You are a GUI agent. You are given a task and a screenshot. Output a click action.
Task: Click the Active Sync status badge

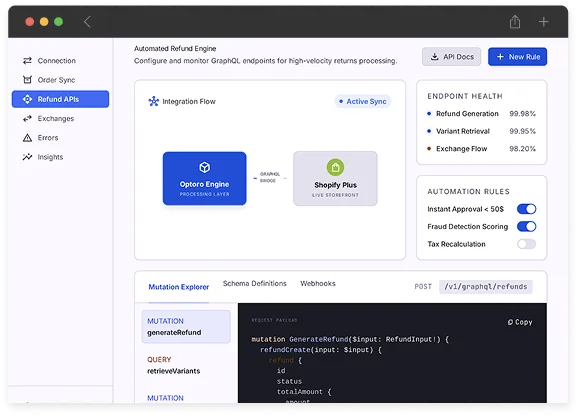point(363,101)
